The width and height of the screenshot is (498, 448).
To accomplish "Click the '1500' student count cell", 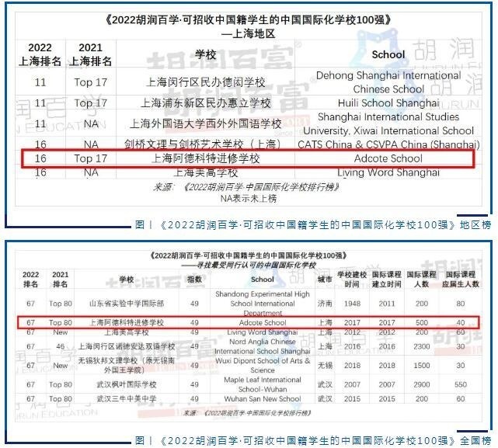I will [x=421, y=366].
